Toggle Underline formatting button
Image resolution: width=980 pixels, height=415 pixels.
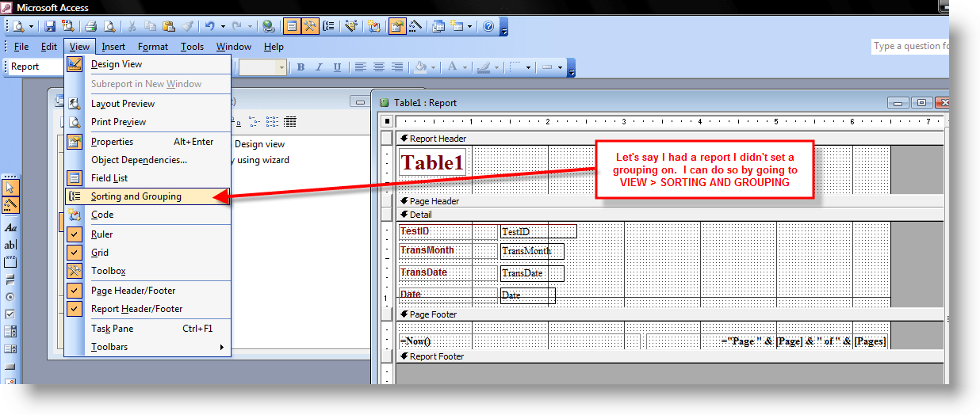(x=338, y=67)
